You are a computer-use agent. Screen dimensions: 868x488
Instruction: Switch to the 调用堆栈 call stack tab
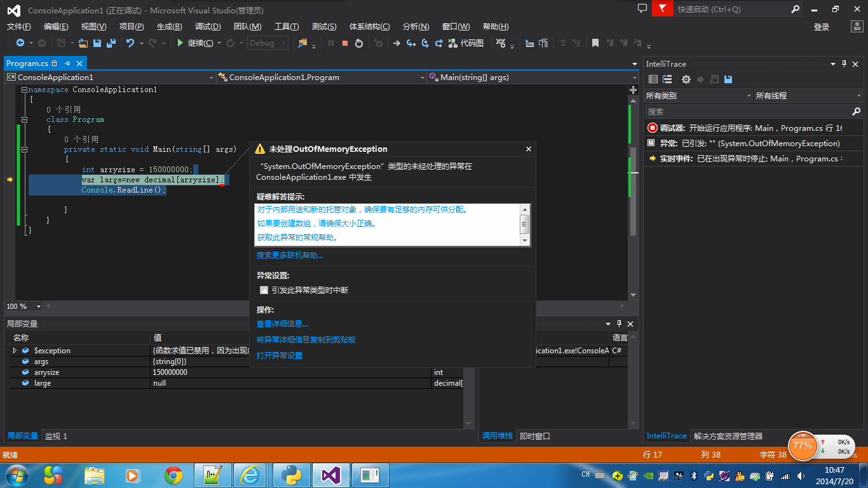coord(498,436)
